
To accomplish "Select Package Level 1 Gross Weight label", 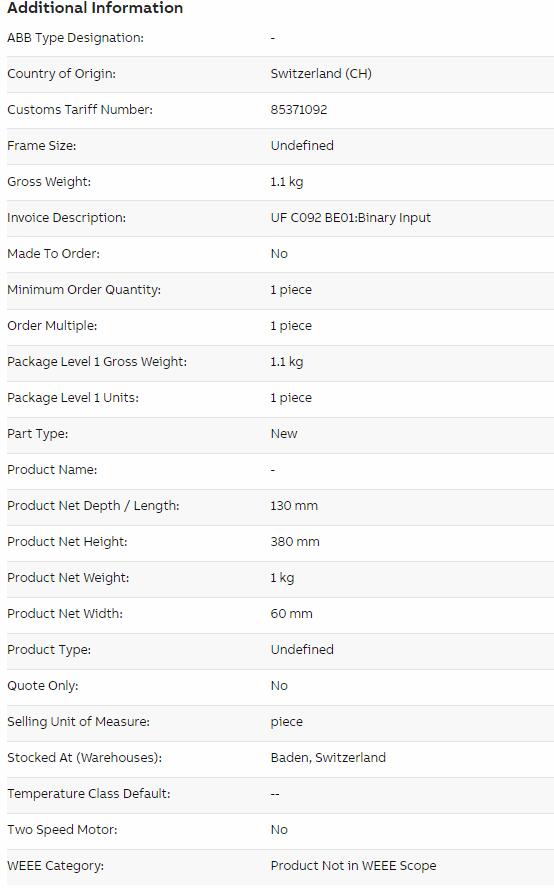I will click(x=97, y=361).
